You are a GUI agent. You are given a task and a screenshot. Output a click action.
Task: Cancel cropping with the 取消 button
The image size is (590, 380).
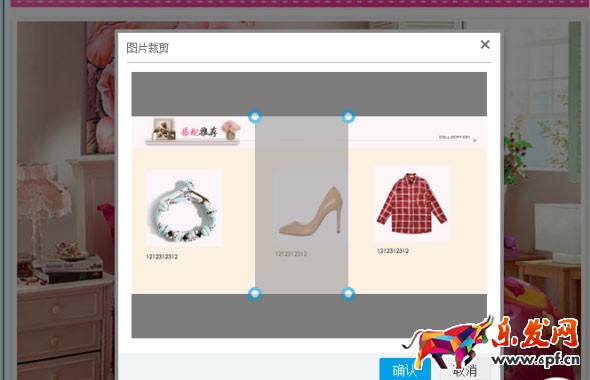tap(465, 371)
